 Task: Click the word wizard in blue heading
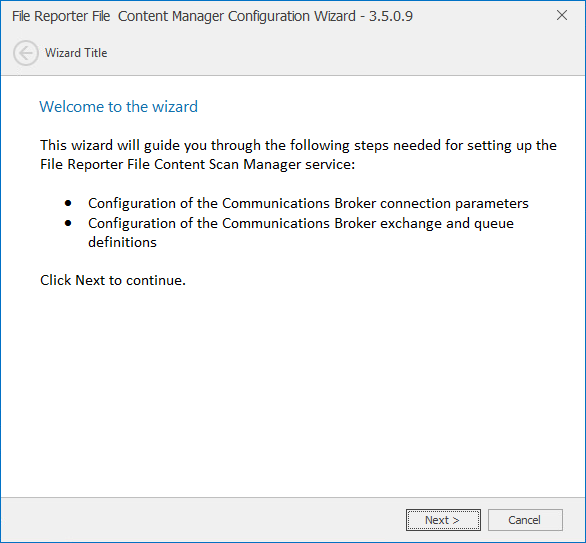tap(175, 107)
